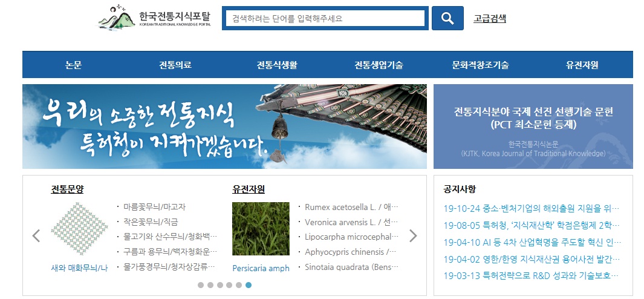Open the 고급검색 advanced search link
Screen dimensions: 644x299
(x=490, y=19)
